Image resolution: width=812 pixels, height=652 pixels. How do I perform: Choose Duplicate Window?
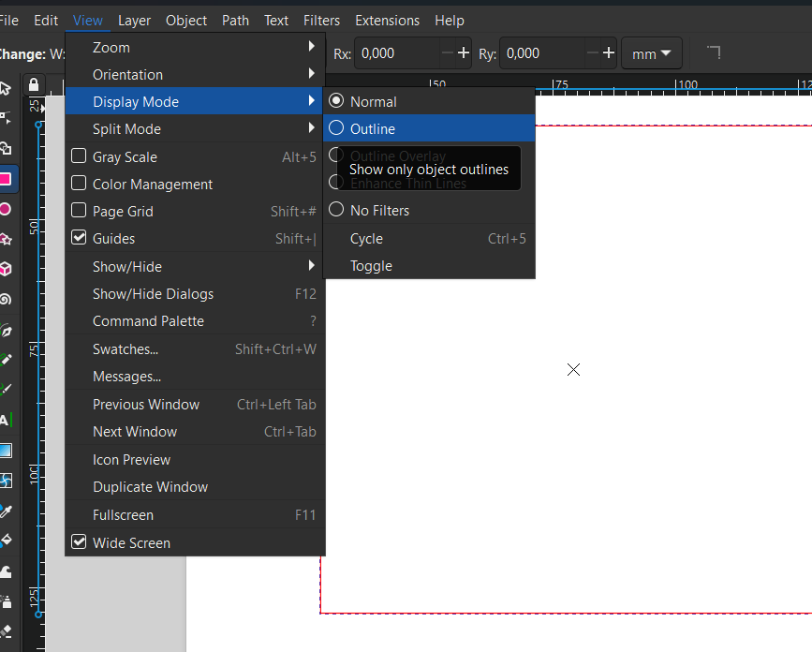point(195,487)
